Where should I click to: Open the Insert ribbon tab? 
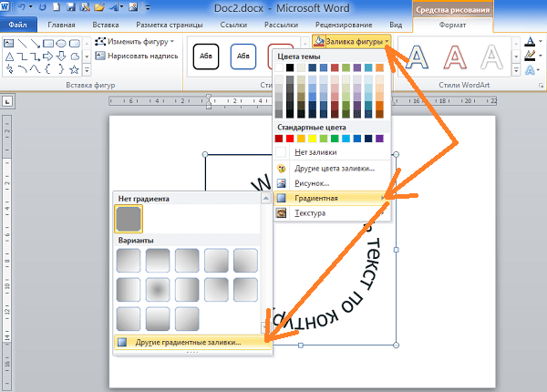pos(106,26)
